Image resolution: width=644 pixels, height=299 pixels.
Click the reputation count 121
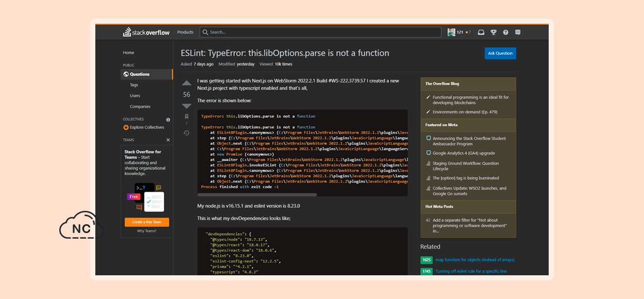point(460,32)
